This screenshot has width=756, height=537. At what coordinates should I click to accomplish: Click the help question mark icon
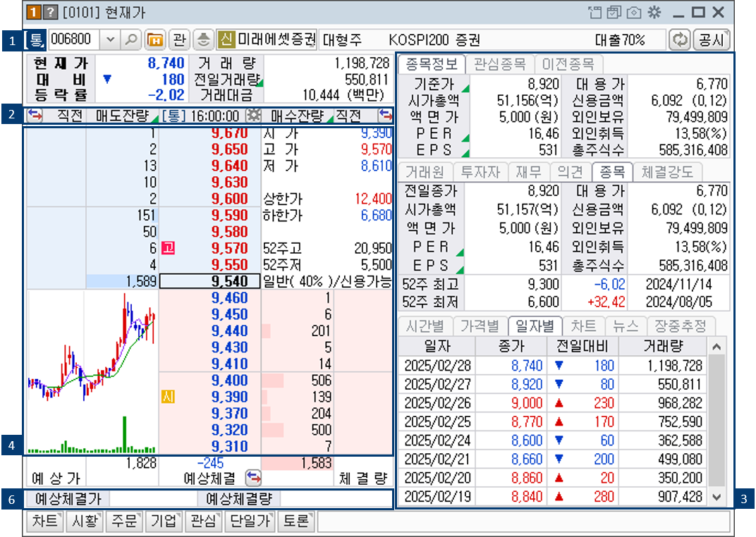tap(51, 12)
